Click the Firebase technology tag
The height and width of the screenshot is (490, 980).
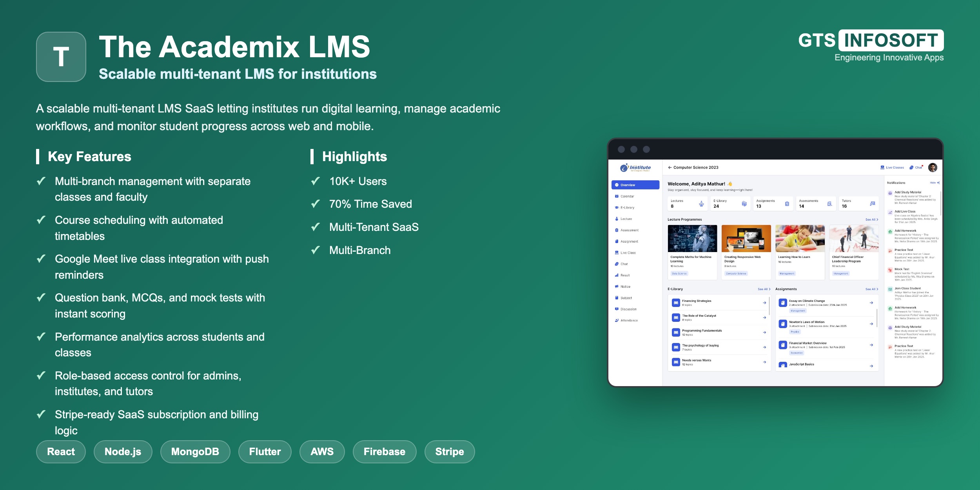coord(385,452)
